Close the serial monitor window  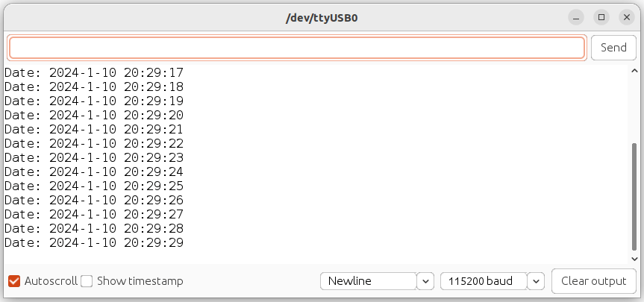(x=625, y=16)
